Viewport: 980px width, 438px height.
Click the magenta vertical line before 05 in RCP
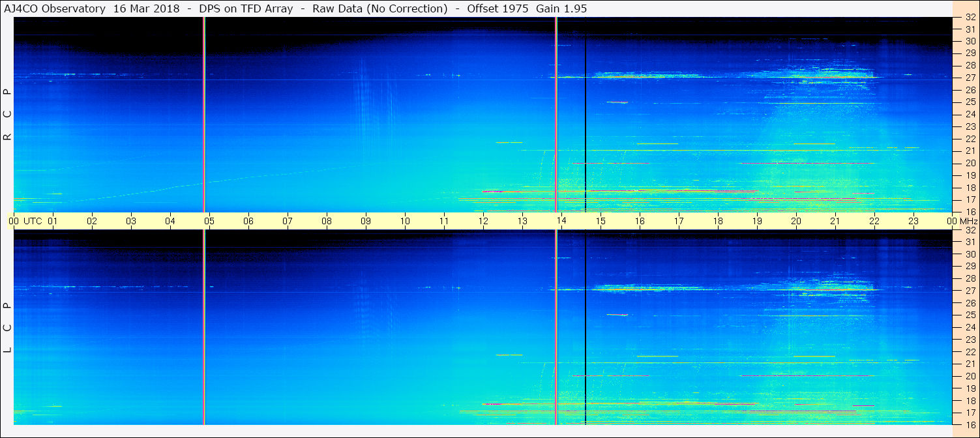(204, 115)
